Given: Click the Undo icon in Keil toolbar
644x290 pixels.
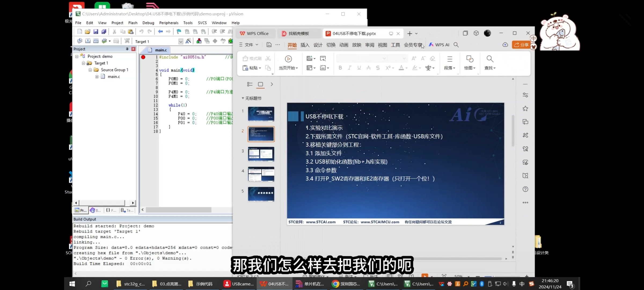Looking at the screenshot, I should click(x=141, y=31).
